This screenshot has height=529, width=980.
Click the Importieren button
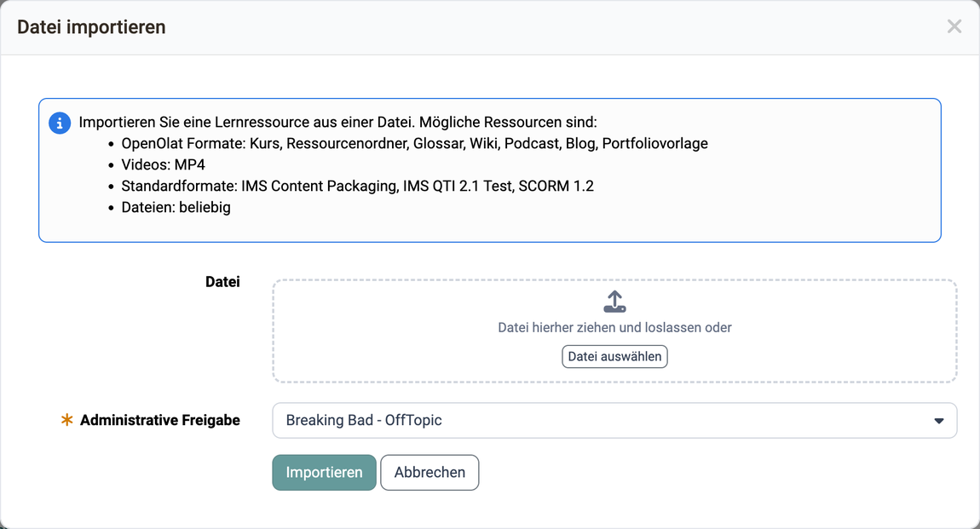click(x=324, y=473)
